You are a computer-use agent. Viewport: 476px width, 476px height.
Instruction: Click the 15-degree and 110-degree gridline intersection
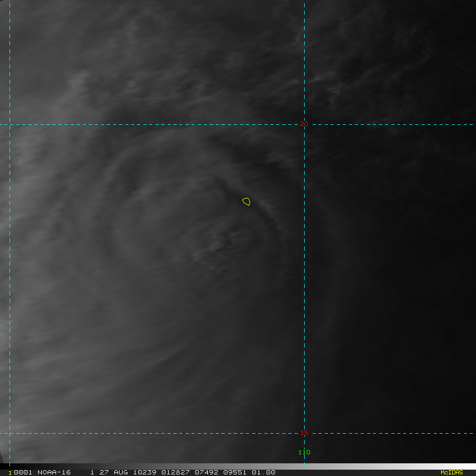click(304, 433)
